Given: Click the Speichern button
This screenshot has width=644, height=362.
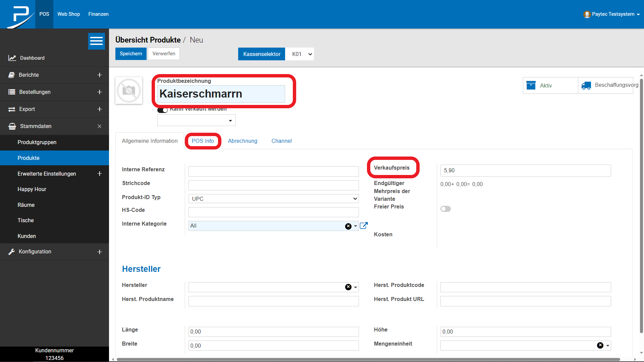Looking at the screenshot, I should pyautogui.click(x=130, y=54).
